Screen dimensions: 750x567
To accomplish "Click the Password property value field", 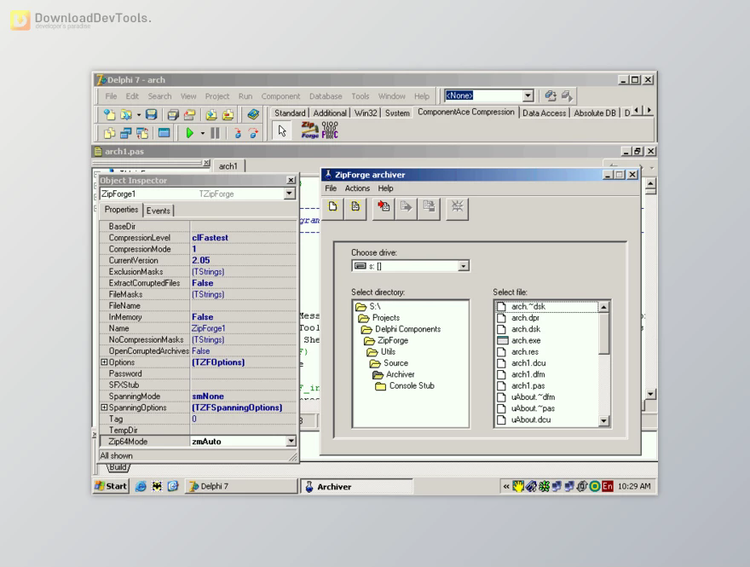I will (x=243, y=374).
